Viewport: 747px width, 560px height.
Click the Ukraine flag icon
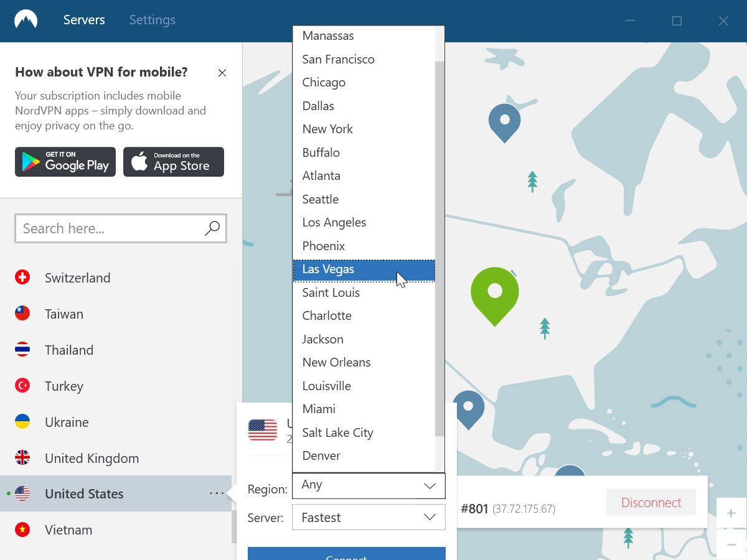[x=22, y=422]
